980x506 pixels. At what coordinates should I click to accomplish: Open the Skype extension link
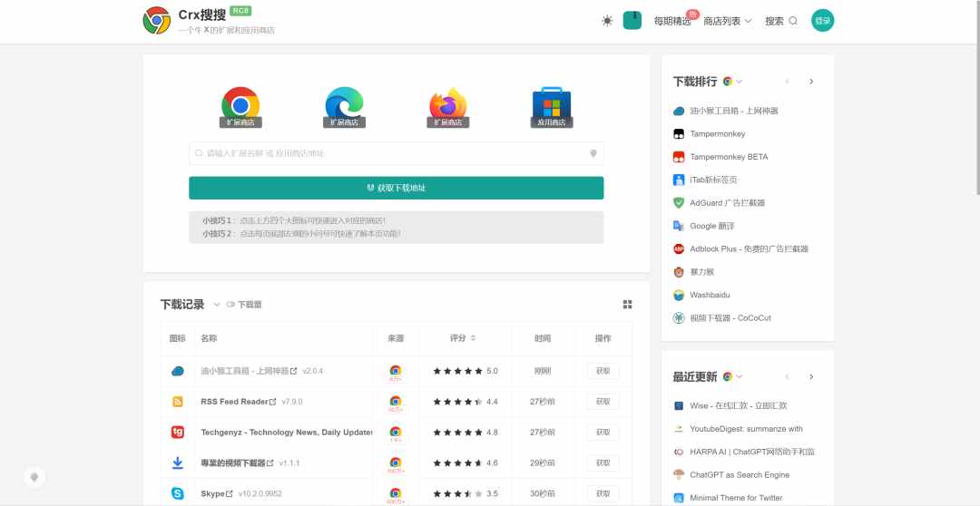217,493
